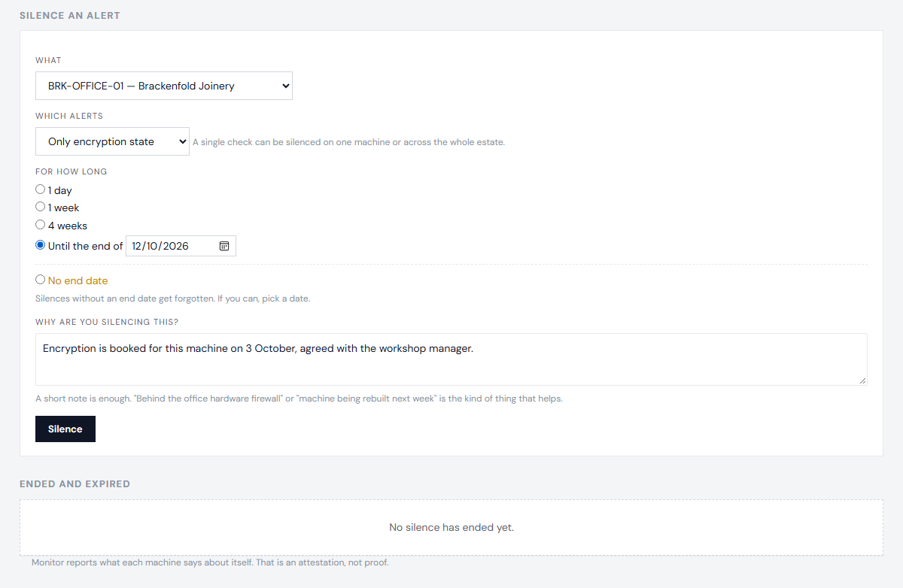Click the 'For how long' label
The image size is (903, 588).
click(x=71, y=171)
